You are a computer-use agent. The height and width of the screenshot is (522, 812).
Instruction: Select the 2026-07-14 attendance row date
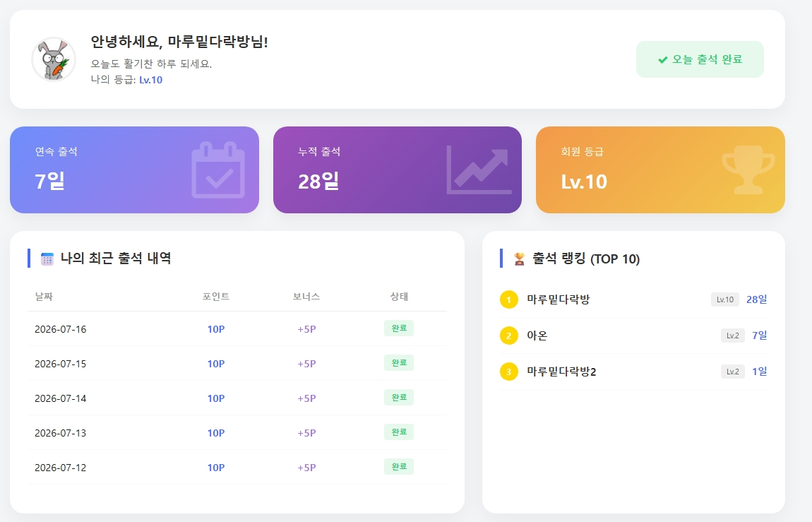pos(61,398)
